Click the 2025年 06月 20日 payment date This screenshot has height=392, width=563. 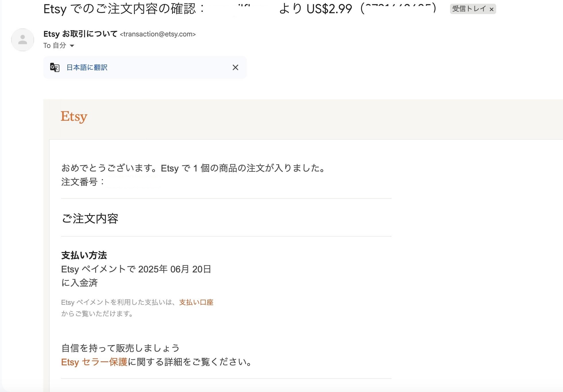pyautogui.click(x=175, y=269)
